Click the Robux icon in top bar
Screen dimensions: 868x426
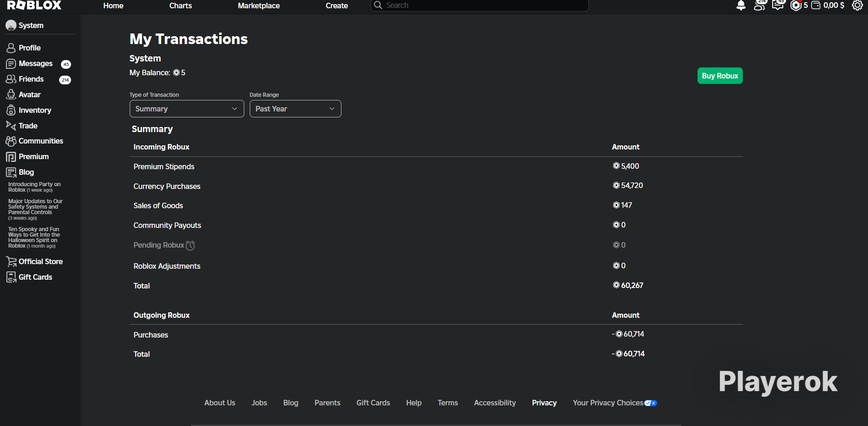796,6
